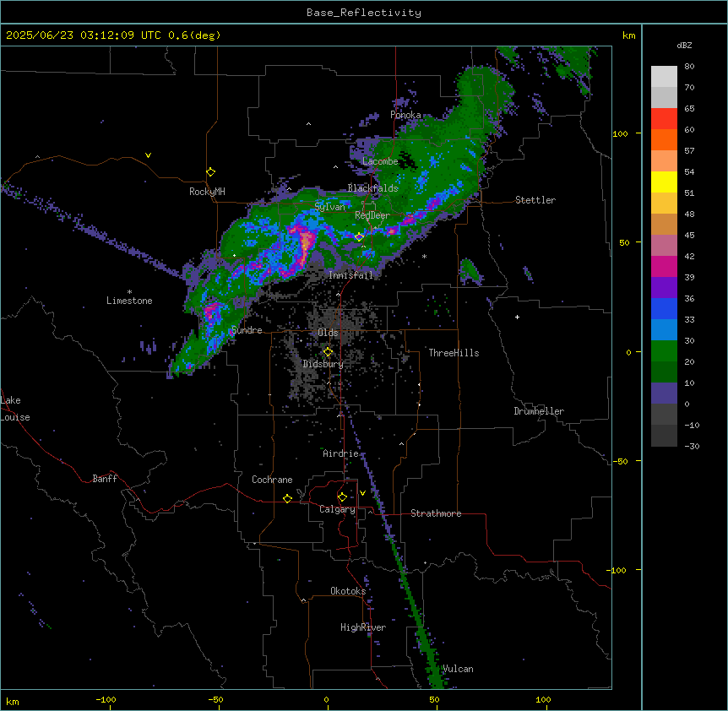Click the ThreeHills label
The width and height of the screenshot is (728, 711).
tap(454, 353)
